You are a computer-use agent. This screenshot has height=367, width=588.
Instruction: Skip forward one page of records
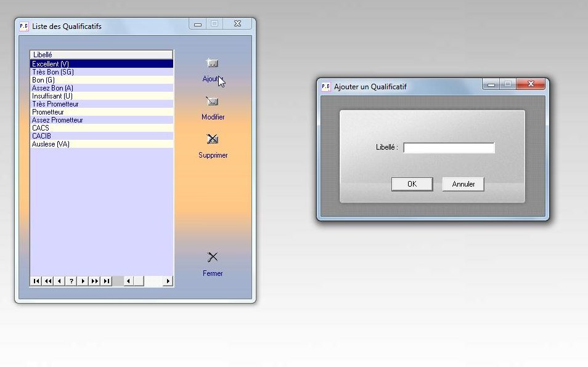click(x=94, y=281)
